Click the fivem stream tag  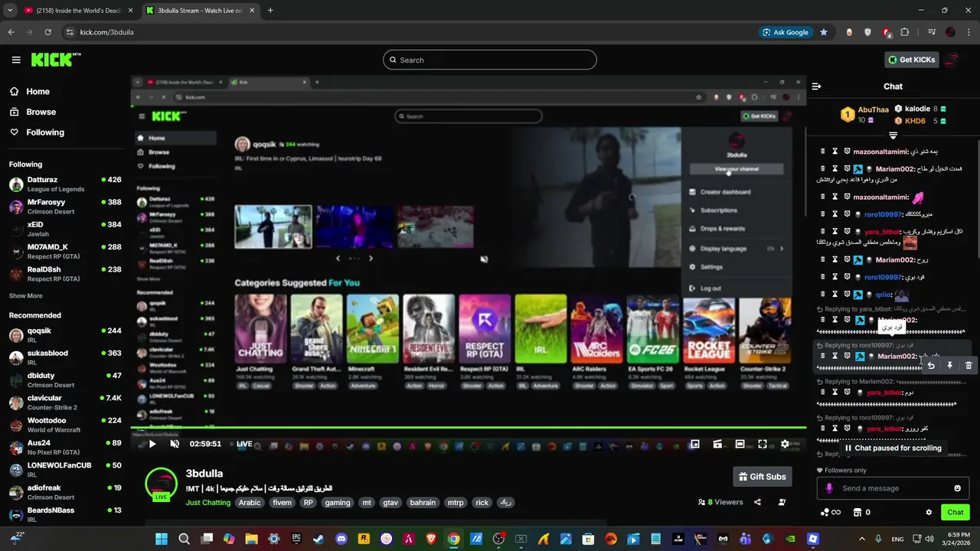tap(282, 503)
